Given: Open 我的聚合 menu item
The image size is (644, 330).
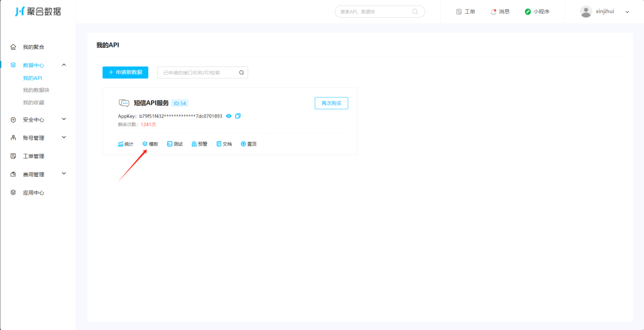Looking at the screenshot, I should tap(34, 47).
